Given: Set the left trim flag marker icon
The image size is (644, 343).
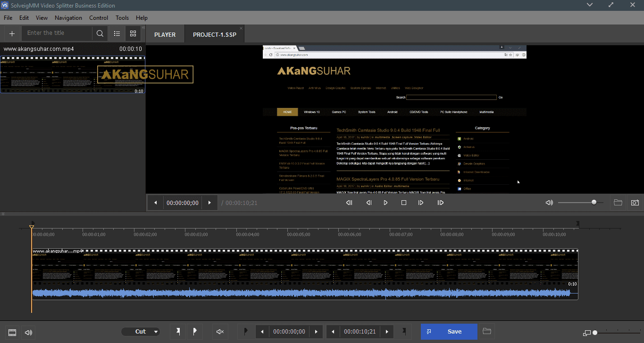Looking at the screenshot, I should [178, 331].
